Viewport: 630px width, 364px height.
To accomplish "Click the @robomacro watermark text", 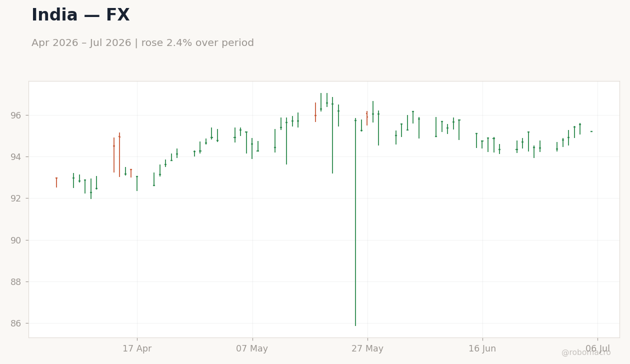I will [x=586, y=352].
